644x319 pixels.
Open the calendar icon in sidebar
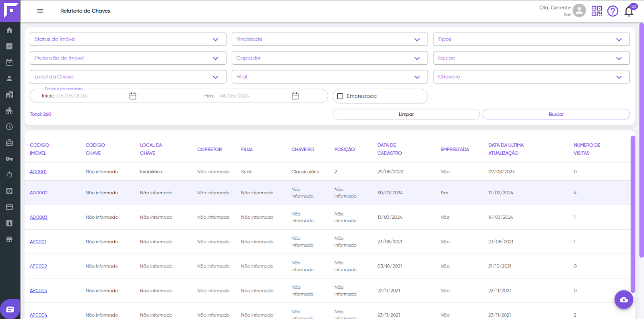tap(10, 62)
